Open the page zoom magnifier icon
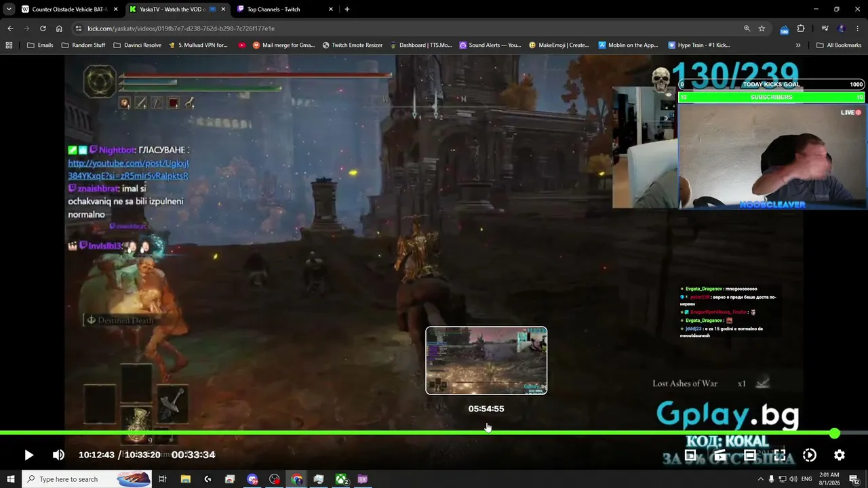The height and width of the screenshot is (488, 868). tap(747, 28)
